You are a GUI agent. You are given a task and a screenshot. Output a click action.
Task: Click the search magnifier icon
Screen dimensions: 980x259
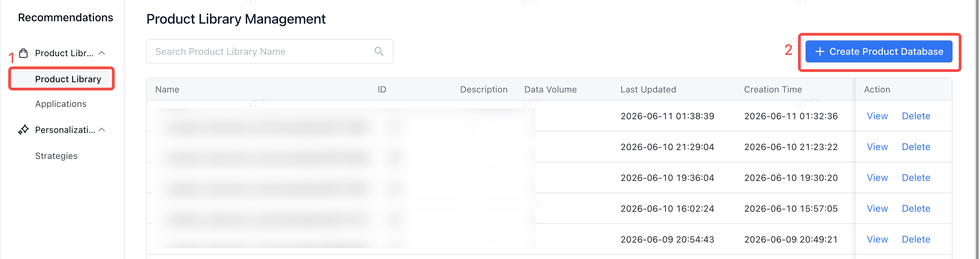[x=378, y=51]
